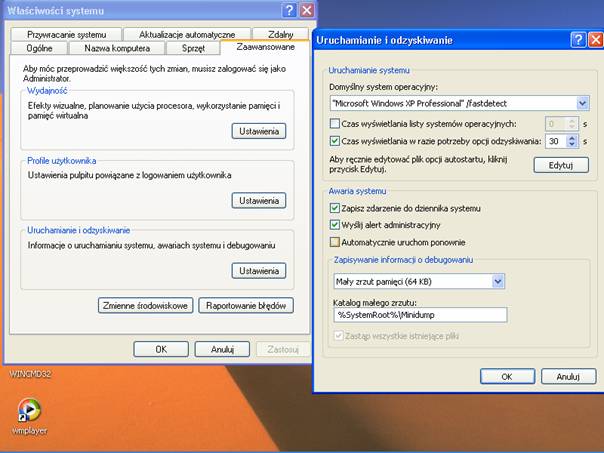
Task: Click Anuluj in Uruchamianie i odzyskiwanie dialog
Action: [x=568, y=376]
